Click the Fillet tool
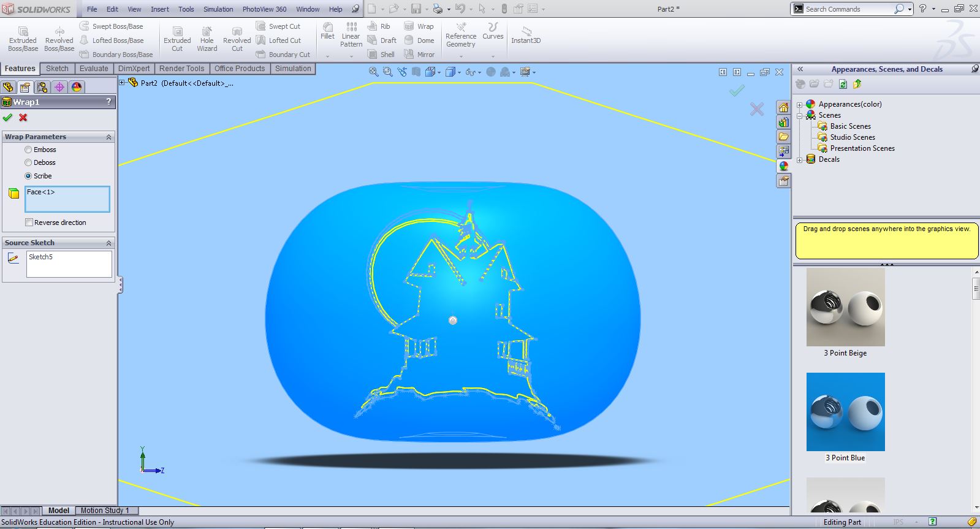 (x=328, y=31)
